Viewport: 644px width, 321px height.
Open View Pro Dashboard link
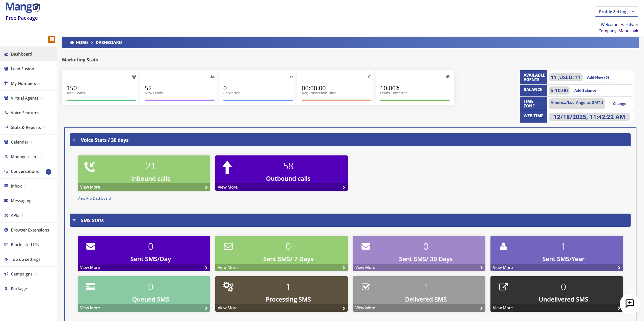click(94, 198)
